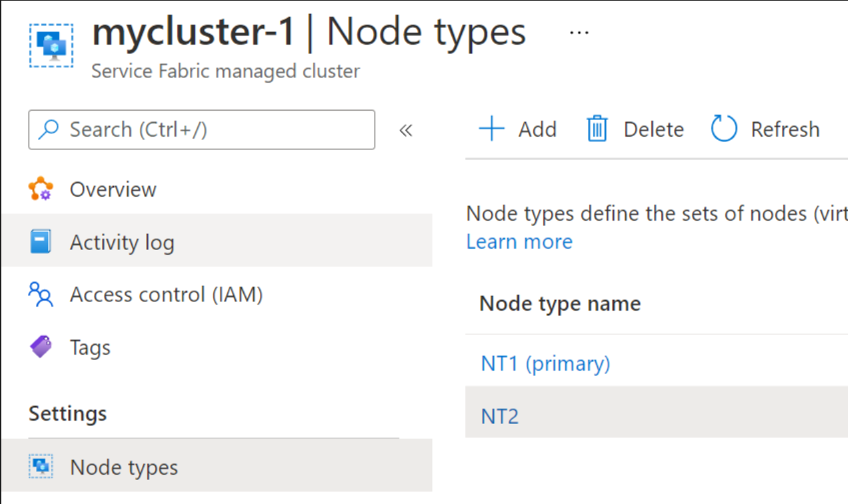Navigate to the cluster Overview

113,189
